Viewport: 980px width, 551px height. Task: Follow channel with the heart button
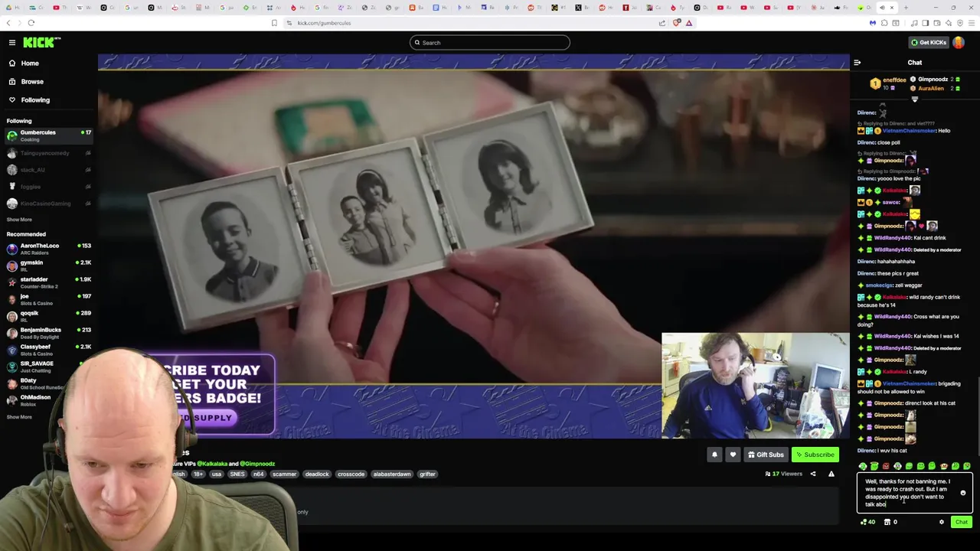tap(733, 455)
